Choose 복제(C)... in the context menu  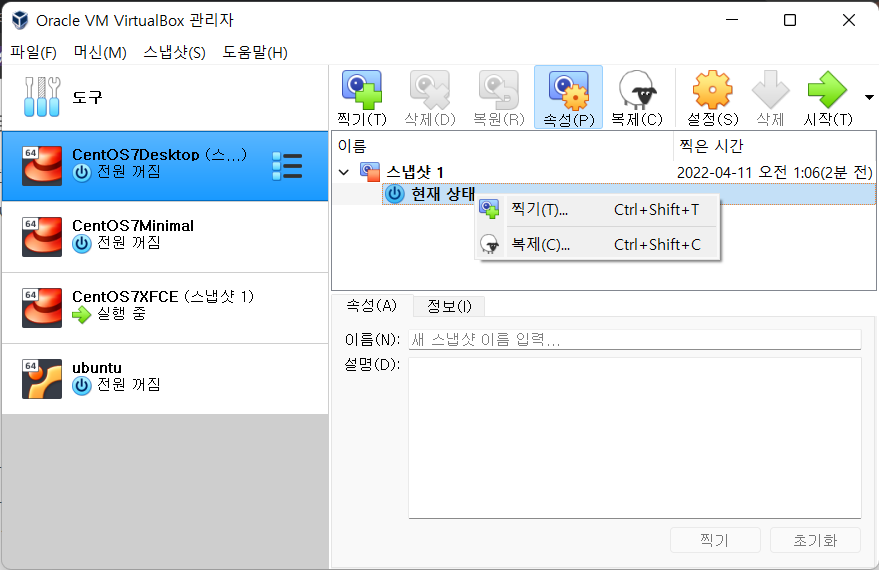(x=598, y=244)
